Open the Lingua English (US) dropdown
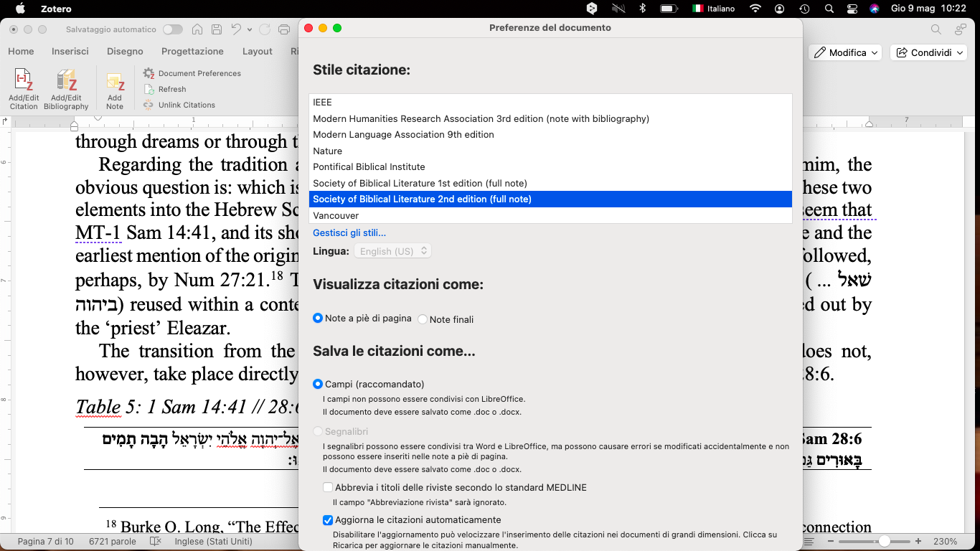The height and width of the screenshot is (551, 980). tap(392, 251)
